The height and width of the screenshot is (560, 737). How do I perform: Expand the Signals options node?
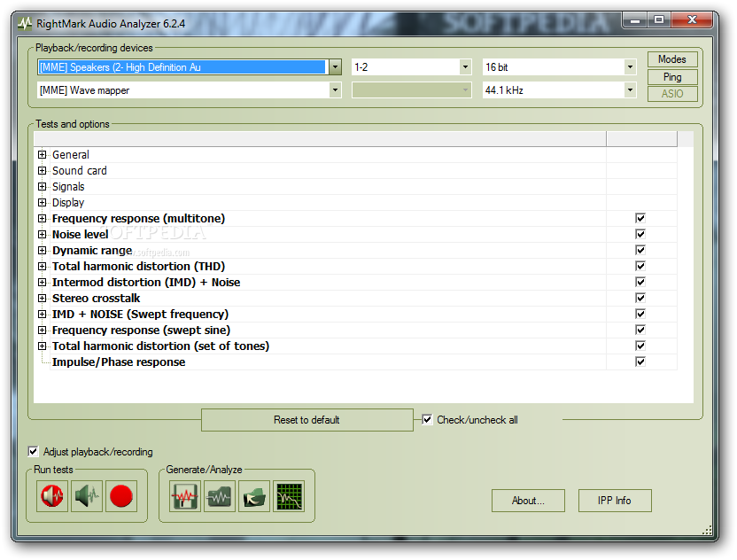(43, 187)
